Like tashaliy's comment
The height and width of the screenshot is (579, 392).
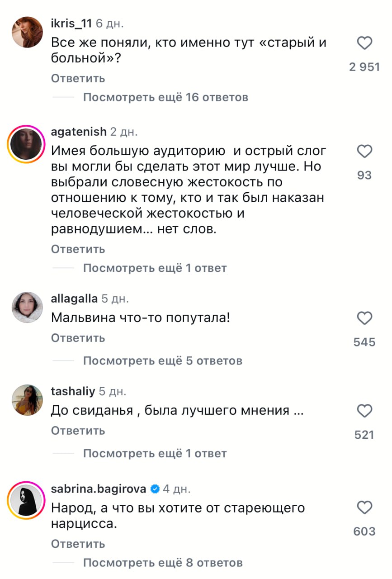tap(364, 411)
